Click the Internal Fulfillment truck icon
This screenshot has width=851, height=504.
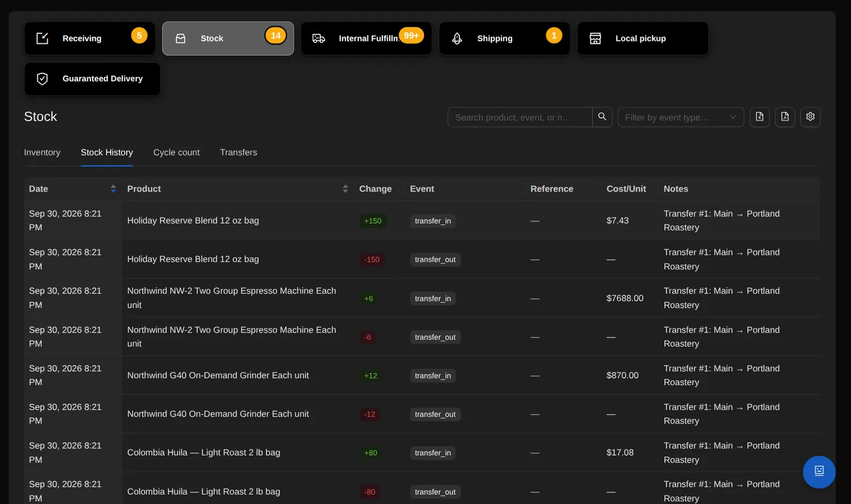click(319, 38)
